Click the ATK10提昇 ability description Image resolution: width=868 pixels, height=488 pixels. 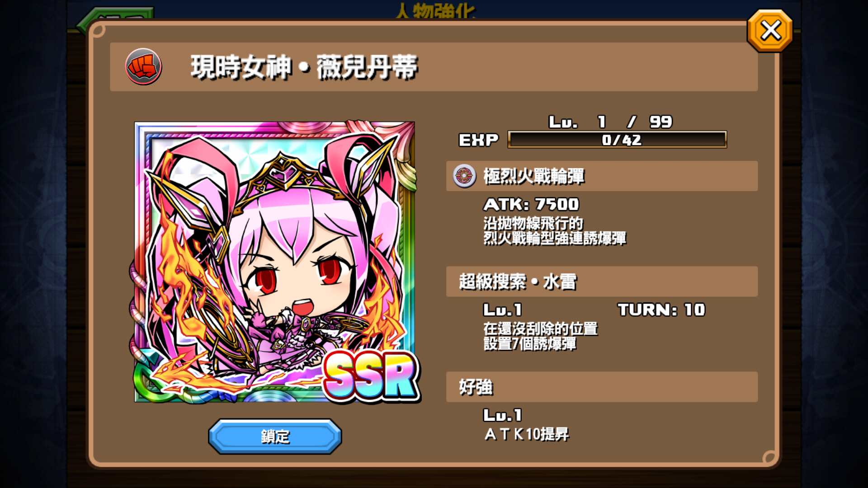coord(527,434)
